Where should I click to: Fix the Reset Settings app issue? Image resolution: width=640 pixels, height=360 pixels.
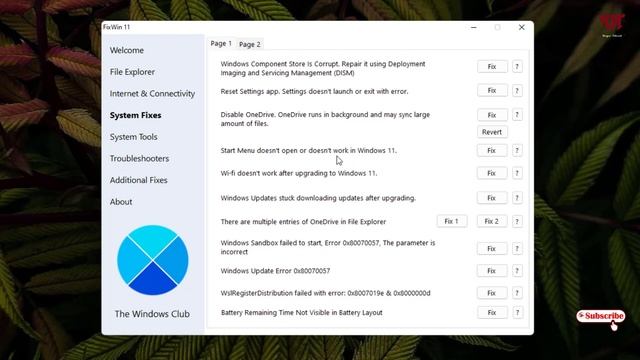(x=492, y=91)
